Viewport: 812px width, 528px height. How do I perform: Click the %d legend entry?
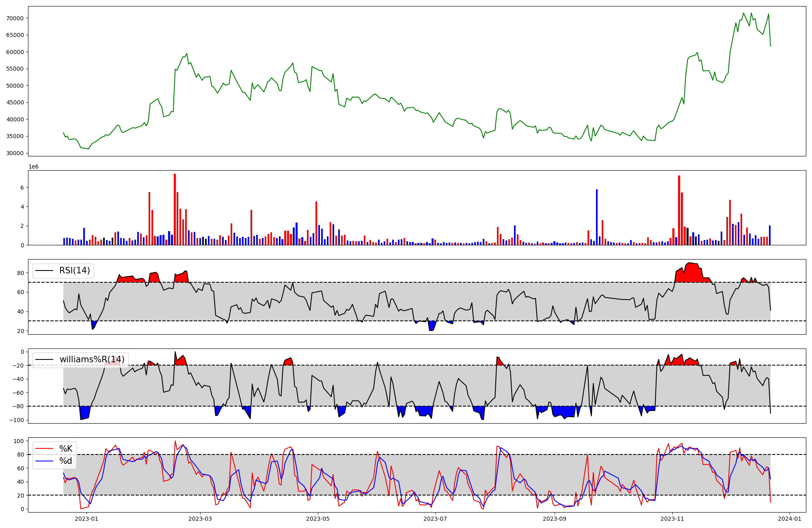(66, 461)
